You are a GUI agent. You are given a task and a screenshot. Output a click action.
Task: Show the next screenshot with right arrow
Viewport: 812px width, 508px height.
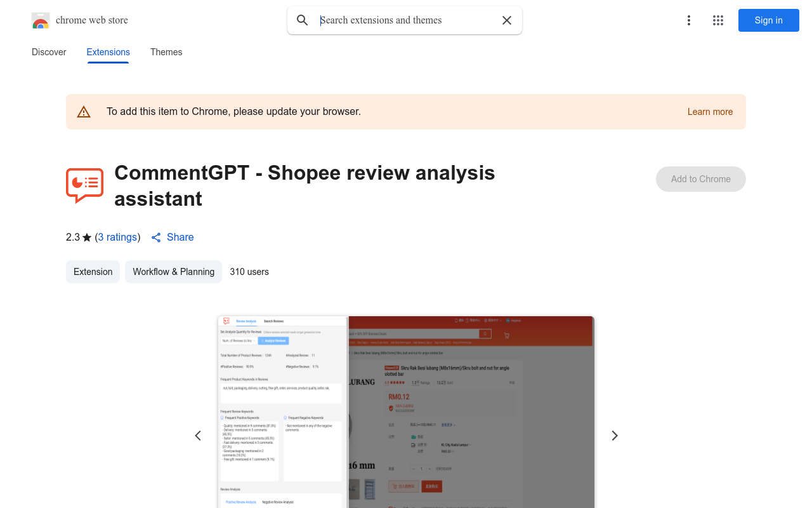coord(614,436)
